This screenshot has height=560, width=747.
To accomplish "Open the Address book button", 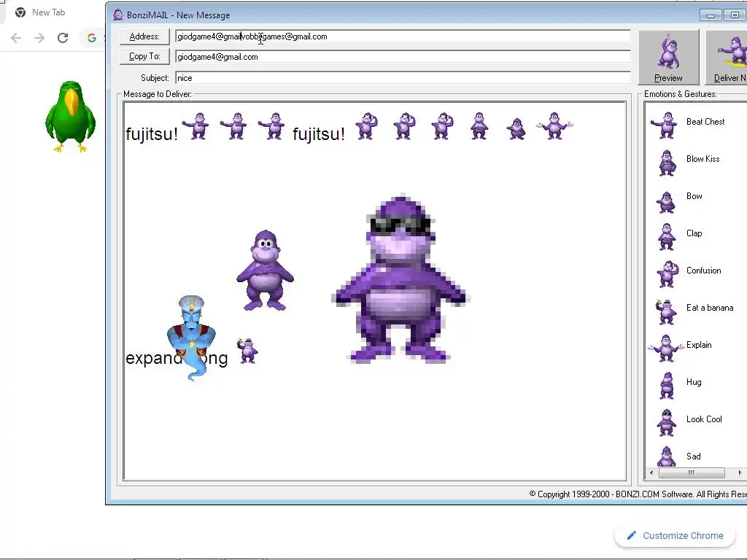I will pos(144,36).
